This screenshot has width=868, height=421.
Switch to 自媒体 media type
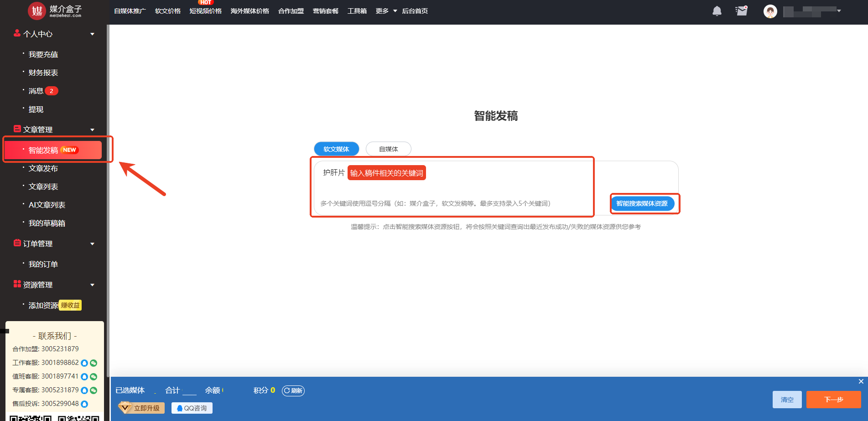[x=388, y=149]
